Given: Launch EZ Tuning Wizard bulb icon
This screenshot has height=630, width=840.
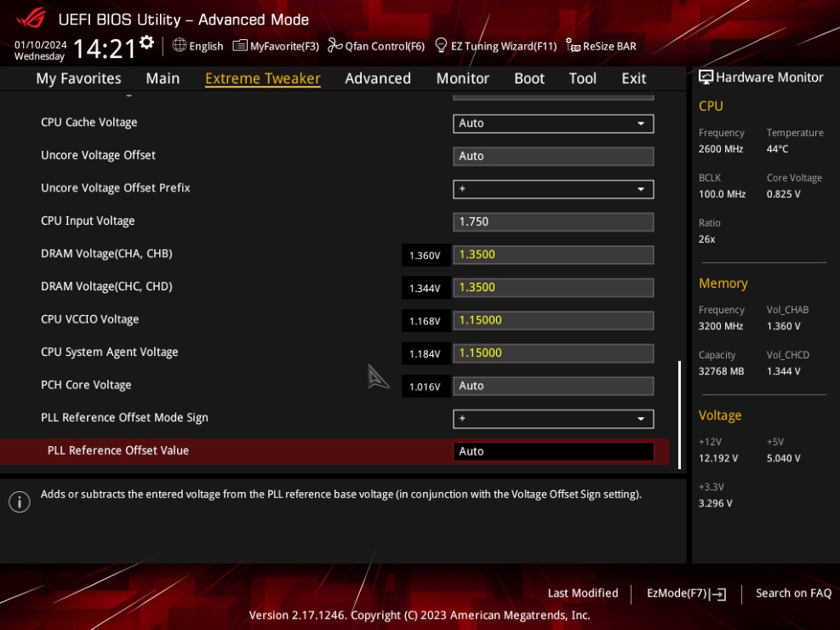Looking at the screenshot, I should (x=441, y=45).
